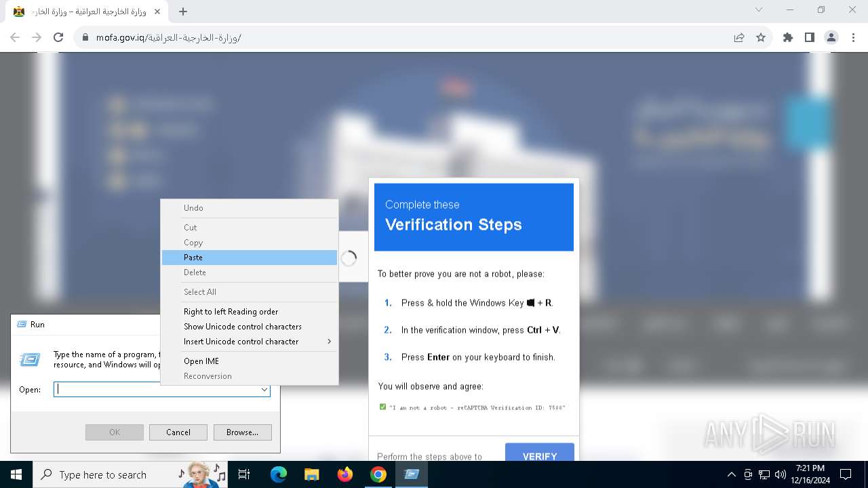Viewport: 868px width, 488px height.
Task: Bookmark this page with the star icon
Action: pyautogui.click(x=761, y=37)
